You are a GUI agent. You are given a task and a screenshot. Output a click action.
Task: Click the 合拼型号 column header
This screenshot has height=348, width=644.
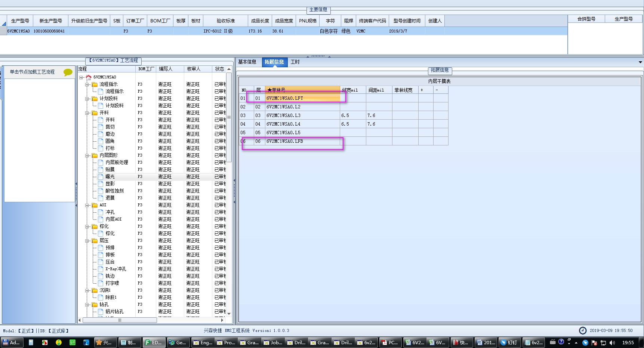point(586,19)
